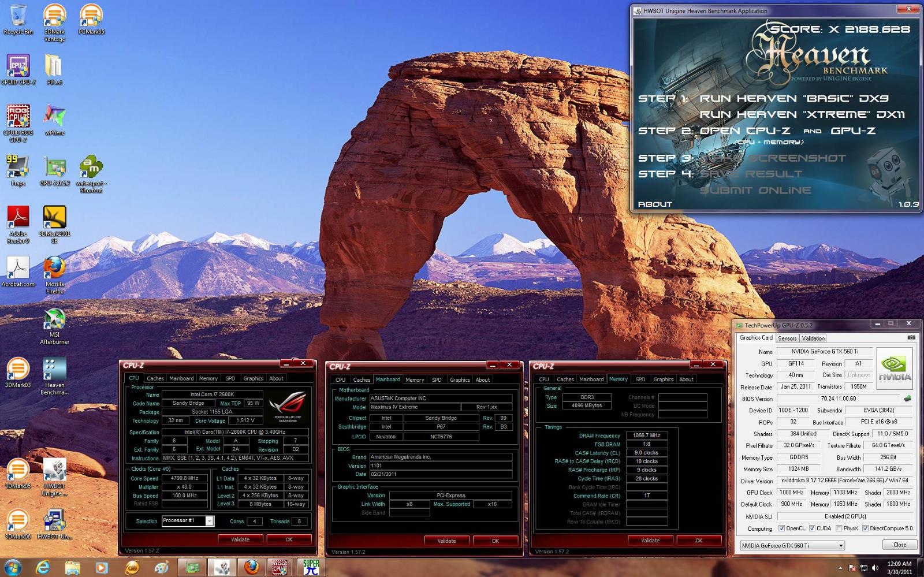Open Windows Media Player taskbar icon
The width and height of the screenshot is (924, 577).
(x=102, y=567)
